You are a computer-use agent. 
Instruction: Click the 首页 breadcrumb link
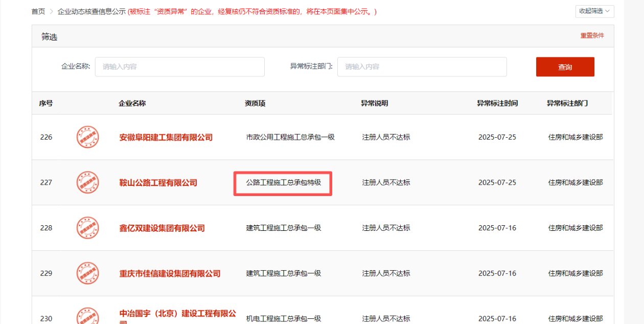38,11
